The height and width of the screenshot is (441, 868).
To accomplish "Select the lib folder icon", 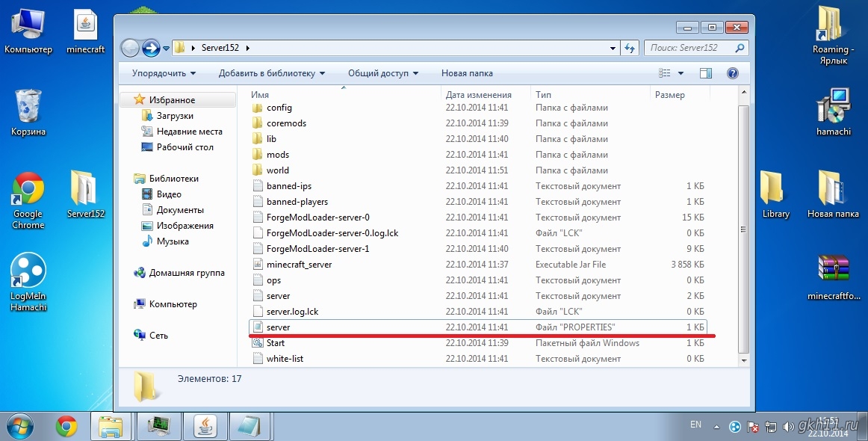I will pyautogui.click(x=257, y=138).
